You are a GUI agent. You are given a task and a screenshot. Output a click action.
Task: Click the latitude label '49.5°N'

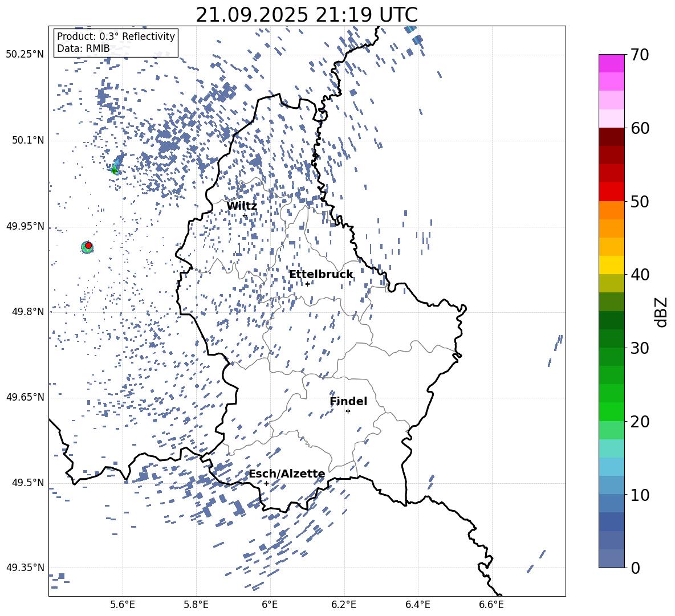[27, 483]
